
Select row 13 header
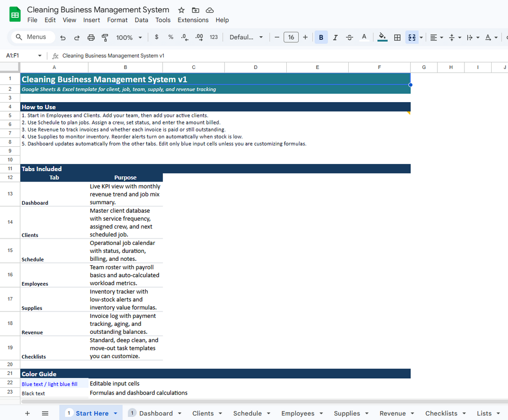click(10, 194)
